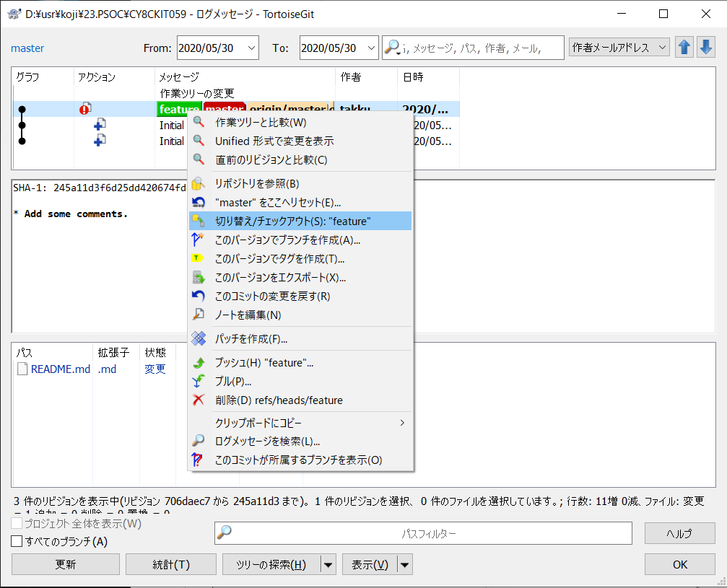Click the up arrow navigation icon
The height and width of the screenshot is (588, 727).
click(684, 48)
